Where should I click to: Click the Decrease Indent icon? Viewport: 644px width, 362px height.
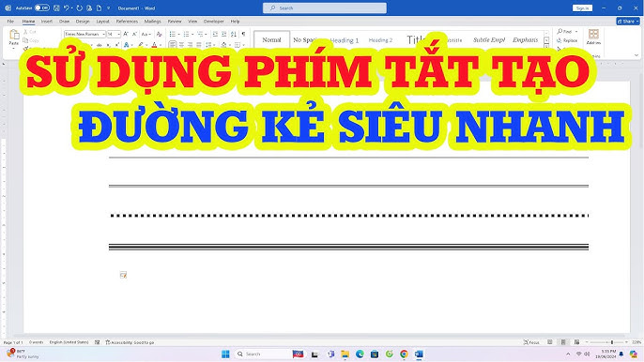pos(215,34)
